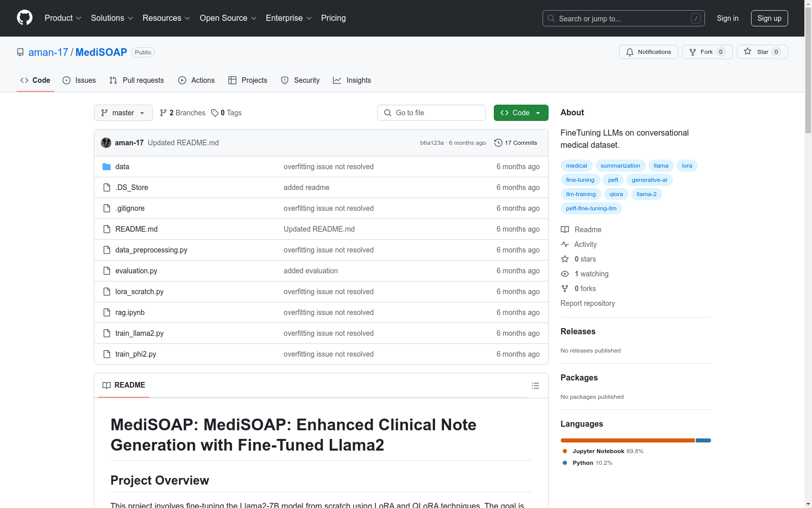This screenshot has height=508, width=812.
Task: Click the peft-fine-tuning-llm topic tag
Action: click(x=591, y=208)
